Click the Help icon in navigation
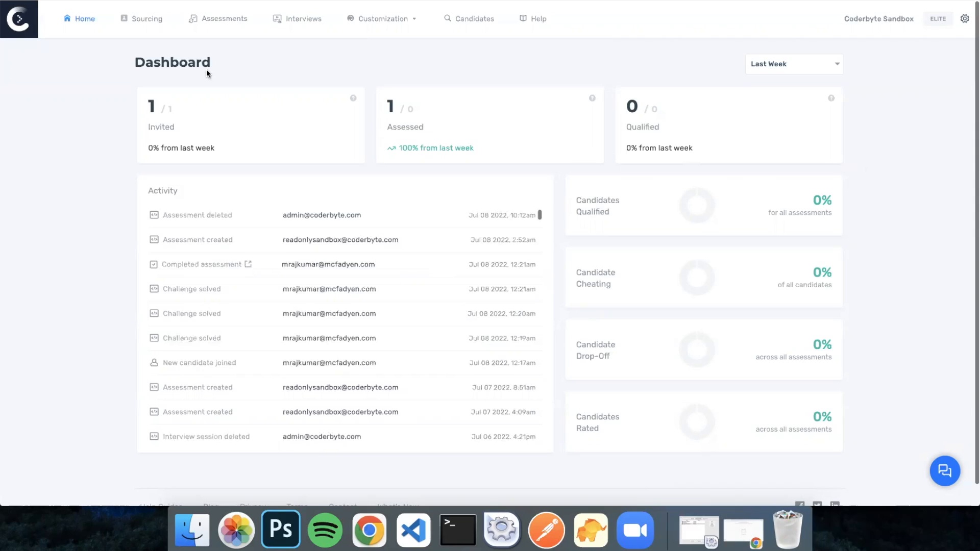The height and width of the screenshot is (551, 980). tap(524, 18)
